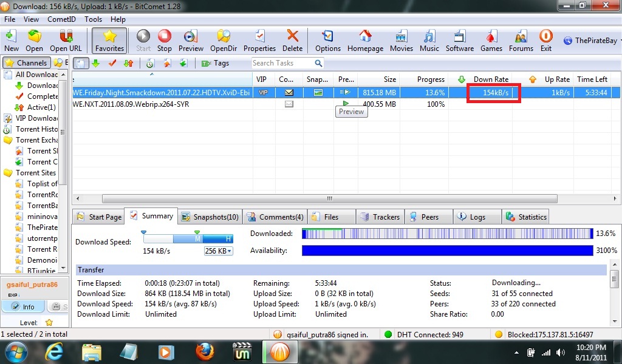Filter by downloading tasks green arrow icon
The image size is (622, 364).
pos(95,63)
